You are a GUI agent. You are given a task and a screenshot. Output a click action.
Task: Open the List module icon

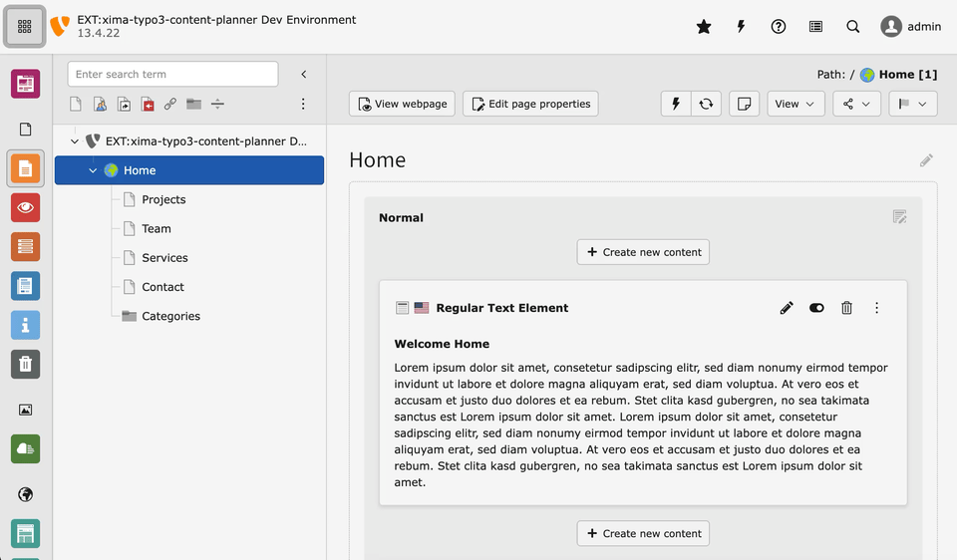[25, 246]
